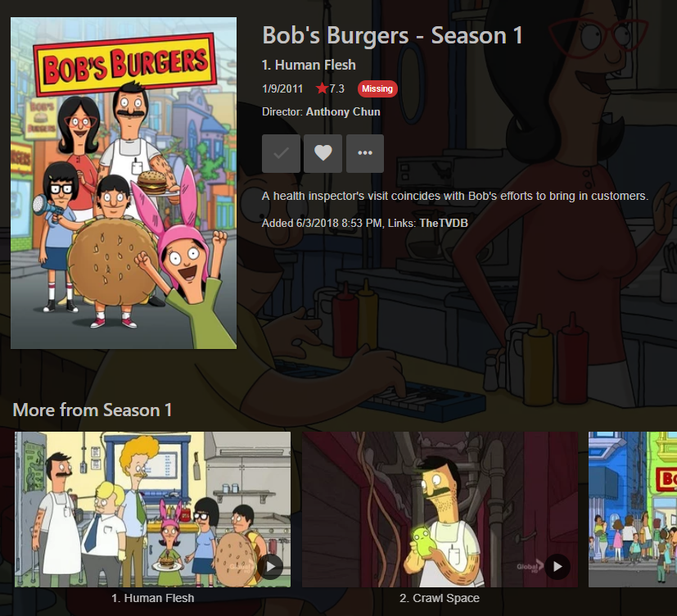Click play icon on Crawl Space thumbnail

pos(557,566)
